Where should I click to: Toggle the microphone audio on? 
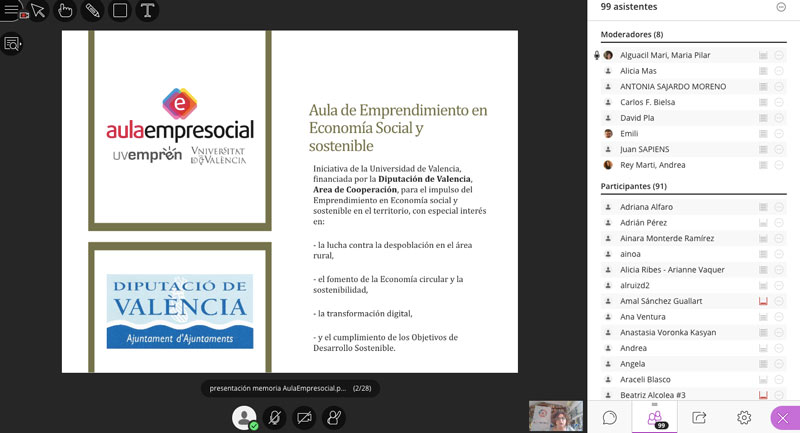point(274,417)
